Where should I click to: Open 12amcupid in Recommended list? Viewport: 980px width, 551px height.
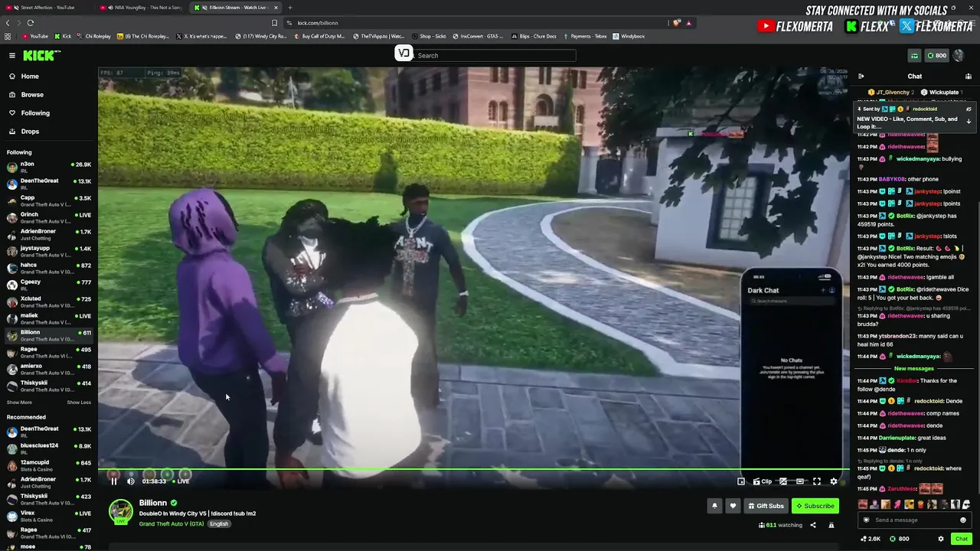click(x=49, y=465)
